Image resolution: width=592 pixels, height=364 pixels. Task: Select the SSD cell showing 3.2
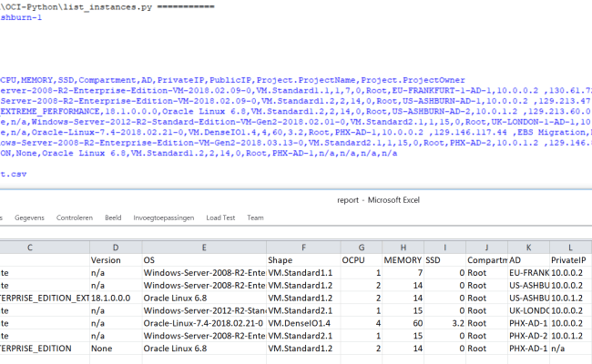click(x=444, y=323)
